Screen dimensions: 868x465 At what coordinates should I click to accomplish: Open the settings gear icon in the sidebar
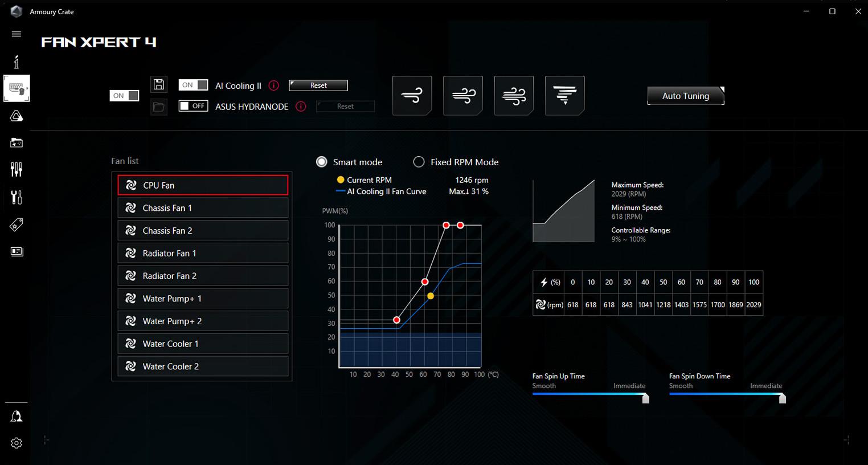[17, 443]
